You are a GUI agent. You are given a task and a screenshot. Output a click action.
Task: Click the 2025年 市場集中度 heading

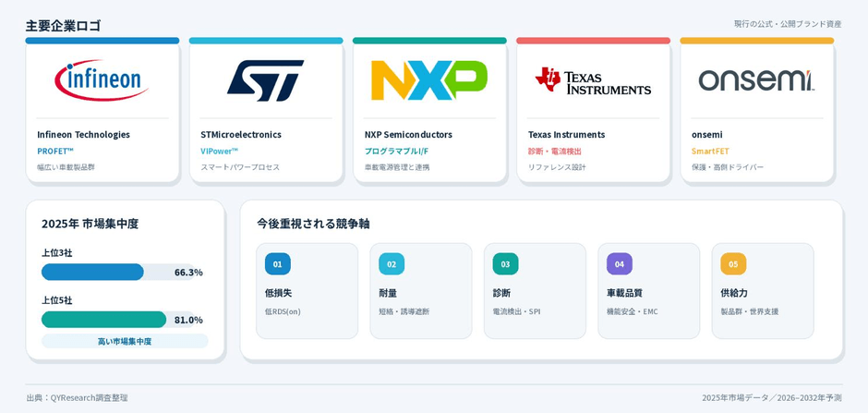pos(90,224)
